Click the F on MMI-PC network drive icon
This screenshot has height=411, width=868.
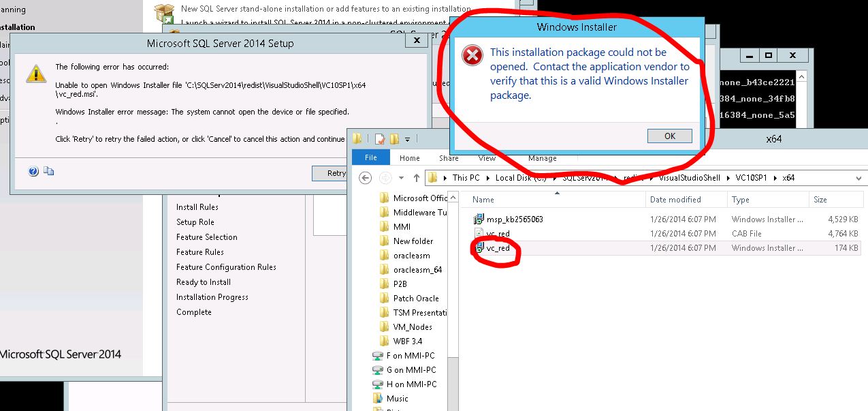click(x=378, y=355)
